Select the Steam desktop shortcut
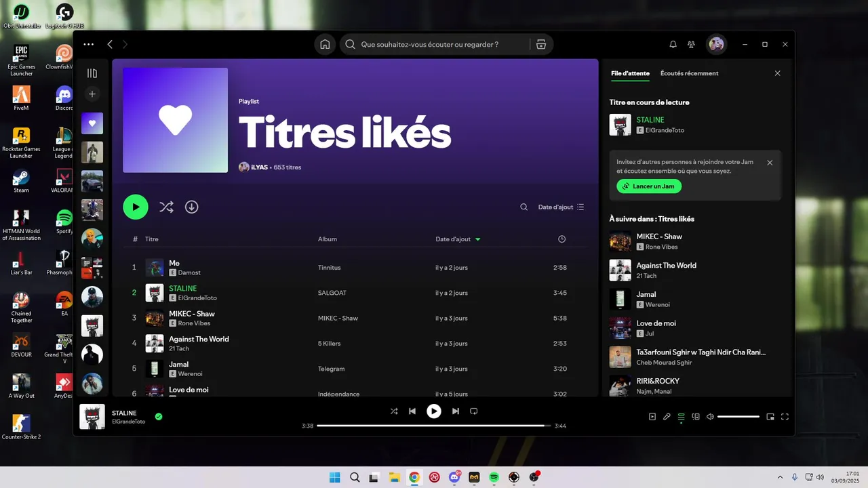This screenshot has width=868, height=488. point(21,180)
